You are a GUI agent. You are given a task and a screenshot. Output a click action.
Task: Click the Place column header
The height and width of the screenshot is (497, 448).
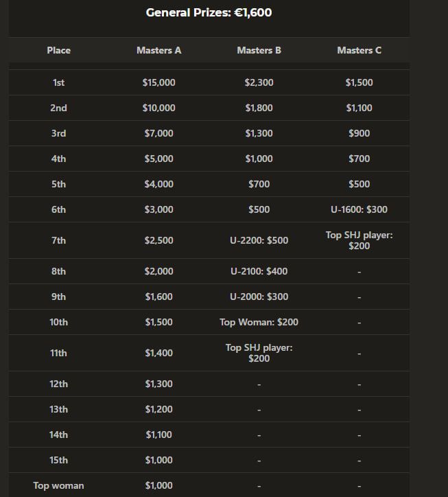(58, 50)
